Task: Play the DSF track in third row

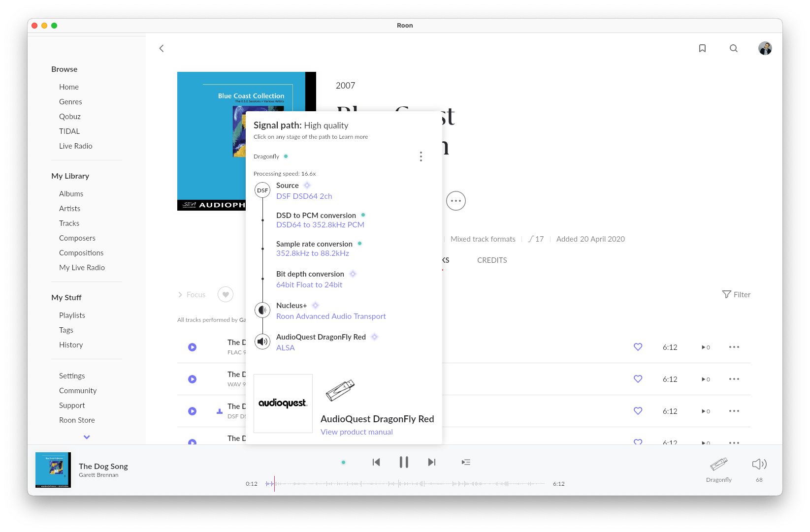Action: click(193, 411)
